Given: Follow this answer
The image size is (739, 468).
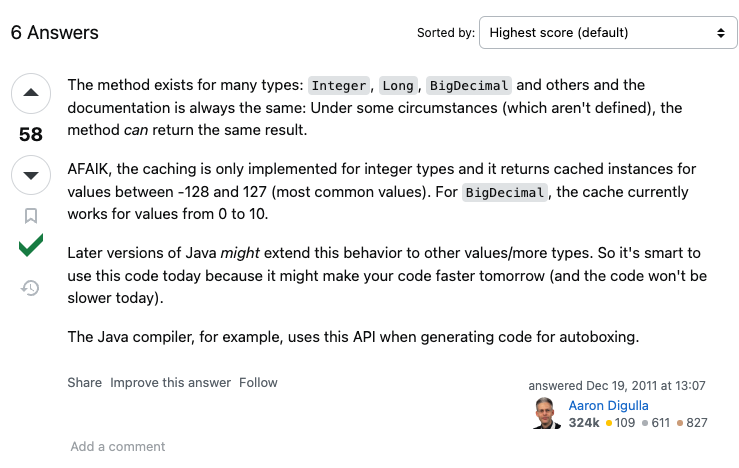Looking at the screenshot, I should [258, 383].
